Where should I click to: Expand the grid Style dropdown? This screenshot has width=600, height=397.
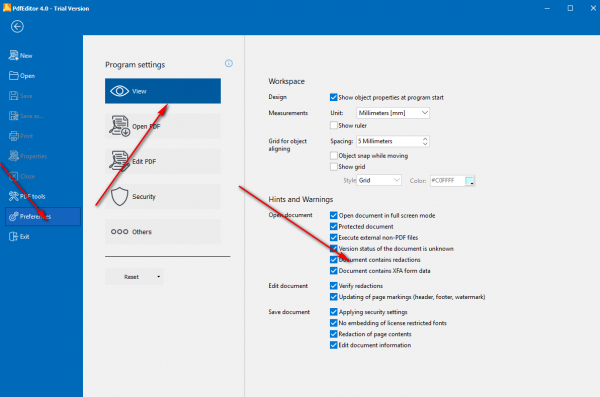click(379, 180)
